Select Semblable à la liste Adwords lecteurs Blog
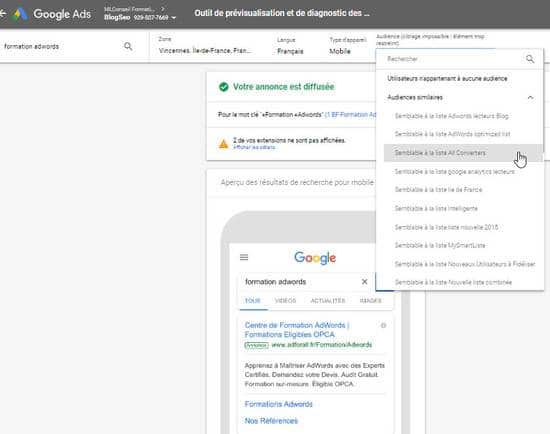Viewport: 550px width, 434px height. (451, 116)
